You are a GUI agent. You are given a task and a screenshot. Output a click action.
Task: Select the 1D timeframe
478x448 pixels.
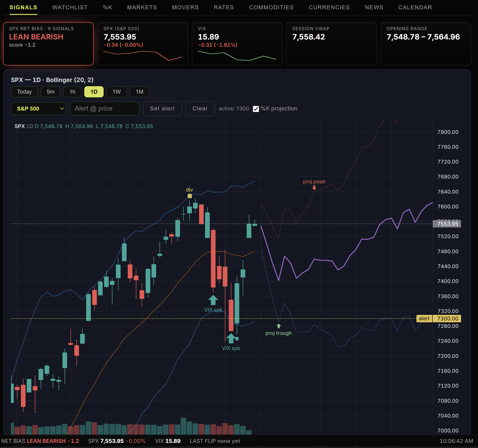(x=94, y=92)
